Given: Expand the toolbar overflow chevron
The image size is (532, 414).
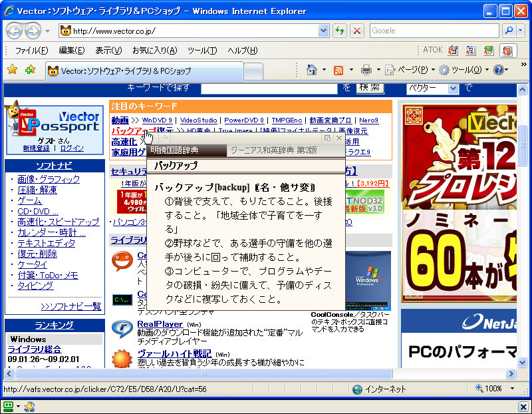Looking at the screenshot, I should (x=523, y=64).
